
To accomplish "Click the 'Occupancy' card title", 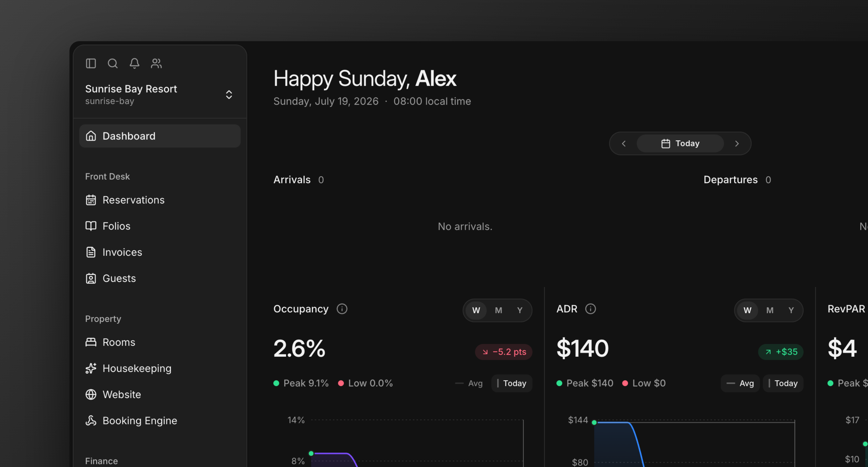I will 301,309.
